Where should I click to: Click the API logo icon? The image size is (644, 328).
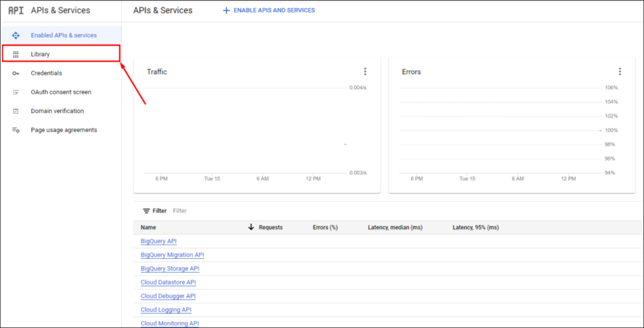[x=16, y=10]
